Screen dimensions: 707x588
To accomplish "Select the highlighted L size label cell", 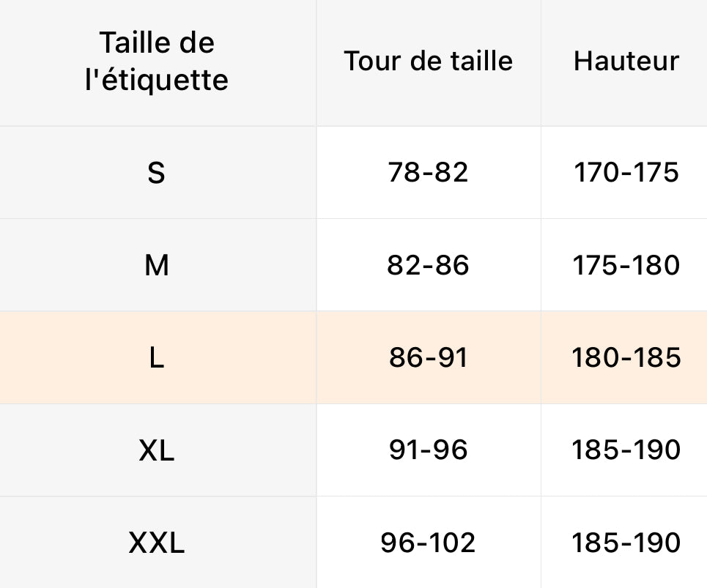I will 157,358.
